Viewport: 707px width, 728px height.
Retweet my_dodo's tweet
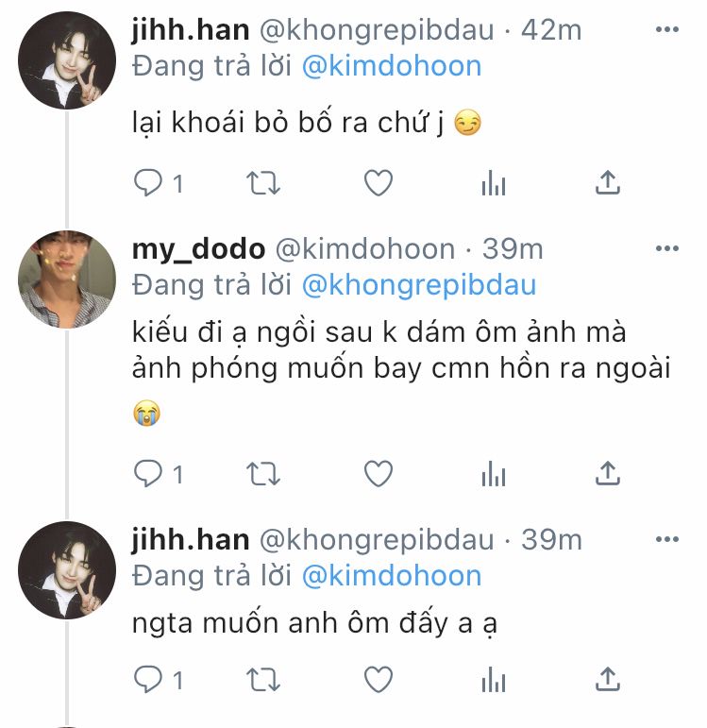click(x=262, y=474)
